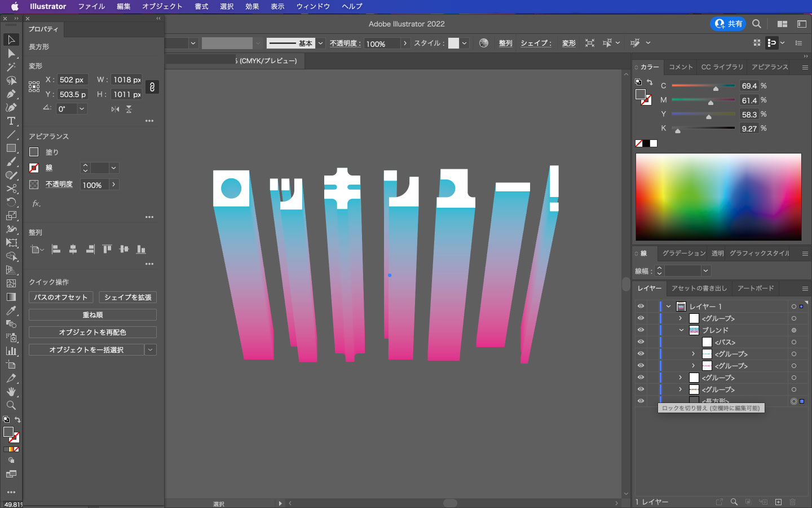Screen dimensions: 812x508
Task: Select the Rectangle tool
Action: (x=12, y=148)
